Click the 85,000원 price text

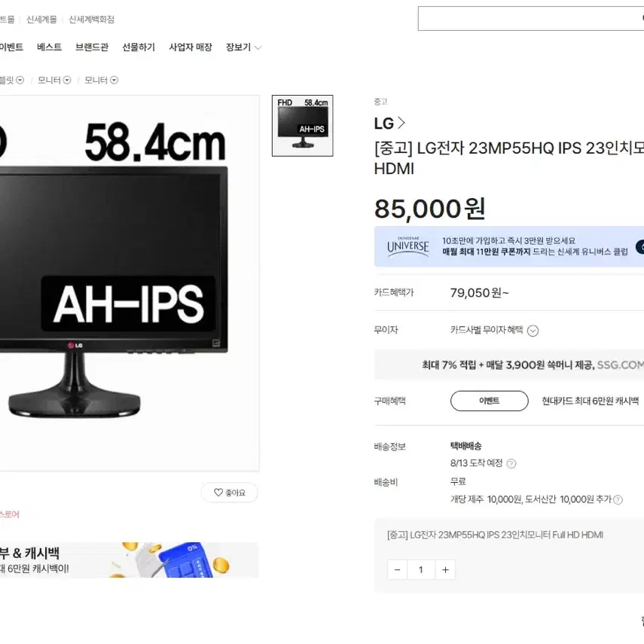(429, 209)
